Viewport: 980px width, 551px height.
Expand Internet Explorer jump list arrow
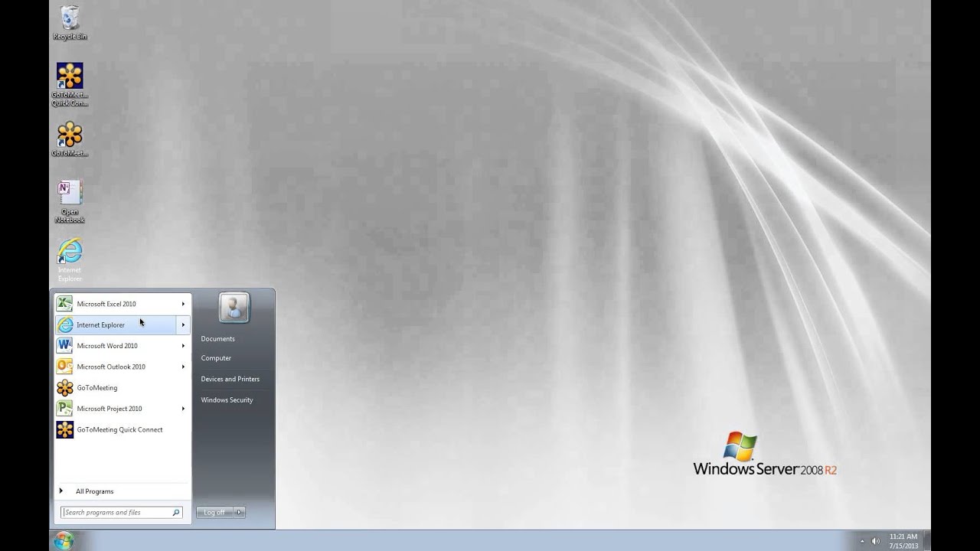pos(183,324)
